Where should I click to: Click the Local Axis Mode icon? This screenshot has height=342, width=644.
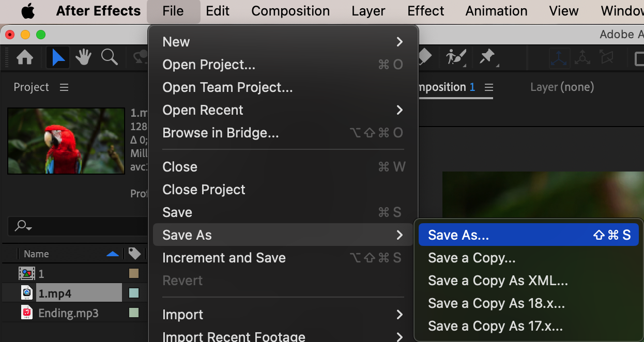559,57
